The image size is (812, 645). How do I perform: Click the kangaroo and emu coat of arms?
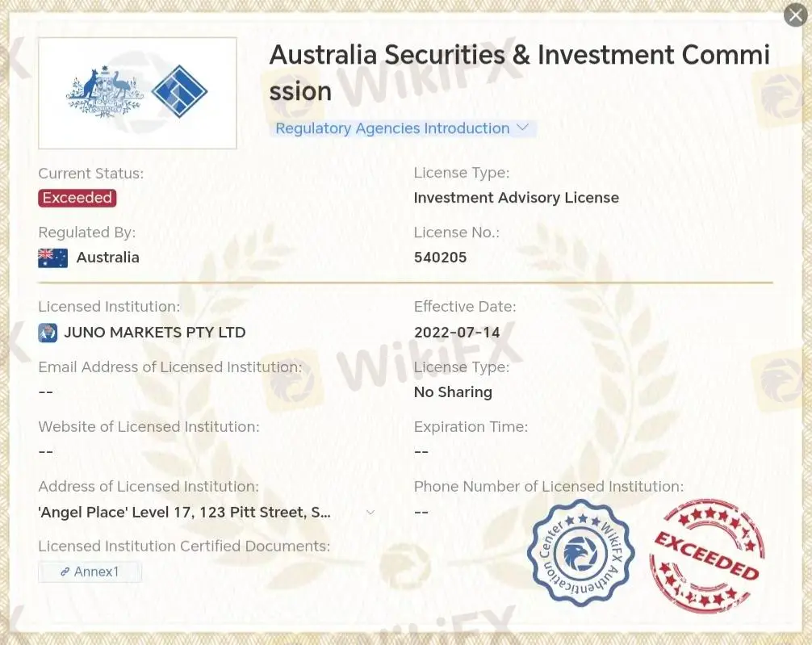(x=105, y=93)
